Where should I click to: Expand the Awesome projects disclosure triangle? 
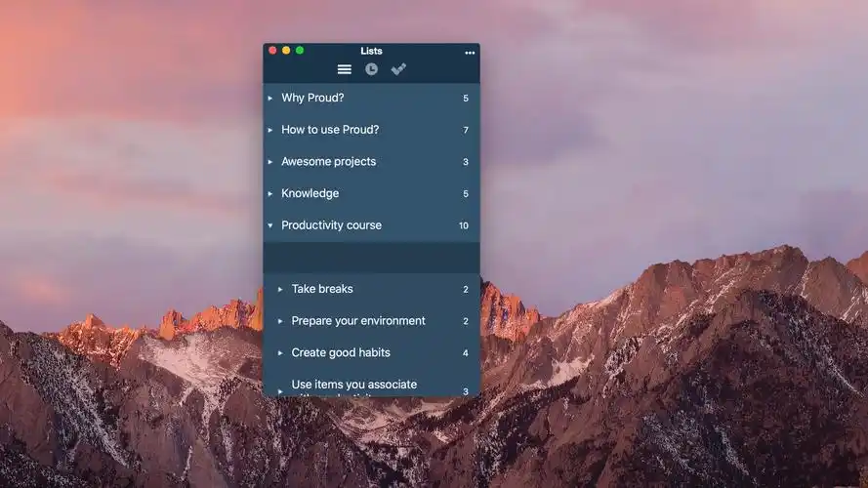[270, 162]
